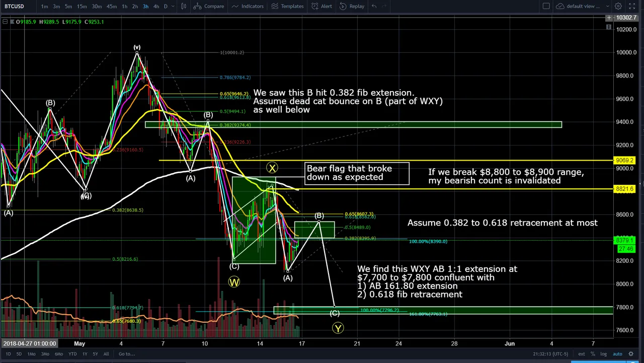The width and height of the screenshot is (644, 363).
Task: Select the 1m timeframe
Action: click(x=45, y=6)
